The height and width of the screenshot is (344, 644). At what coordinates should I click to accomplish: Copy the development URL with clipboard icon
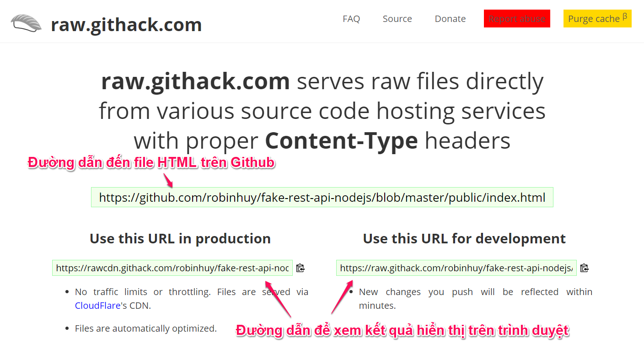coord(584,268)
